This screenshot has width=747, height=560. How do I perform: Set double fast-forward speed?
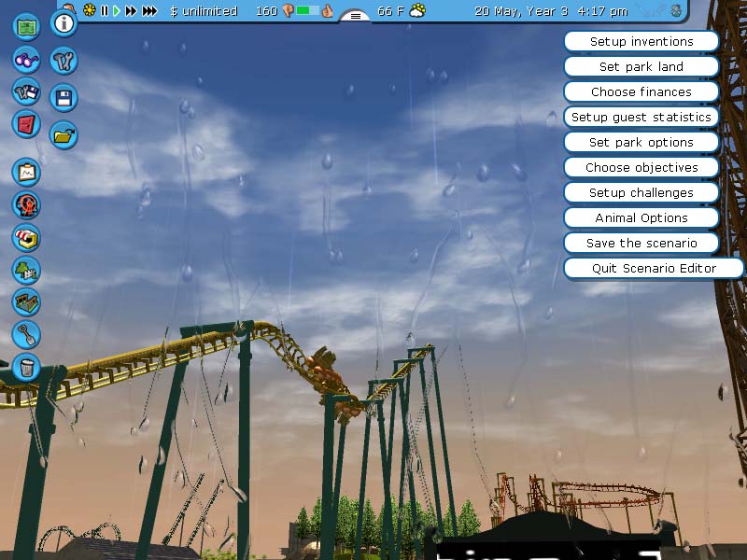131,10
